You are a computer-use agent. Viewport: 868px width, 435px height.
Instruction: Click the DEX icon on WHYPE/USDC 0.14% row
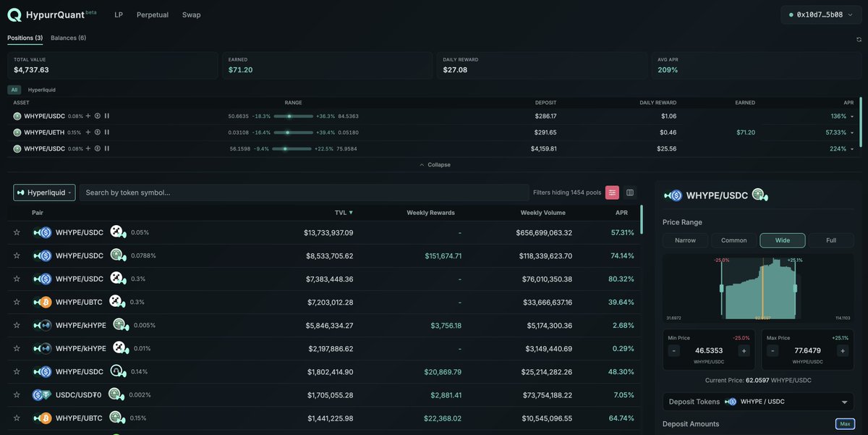117,371
